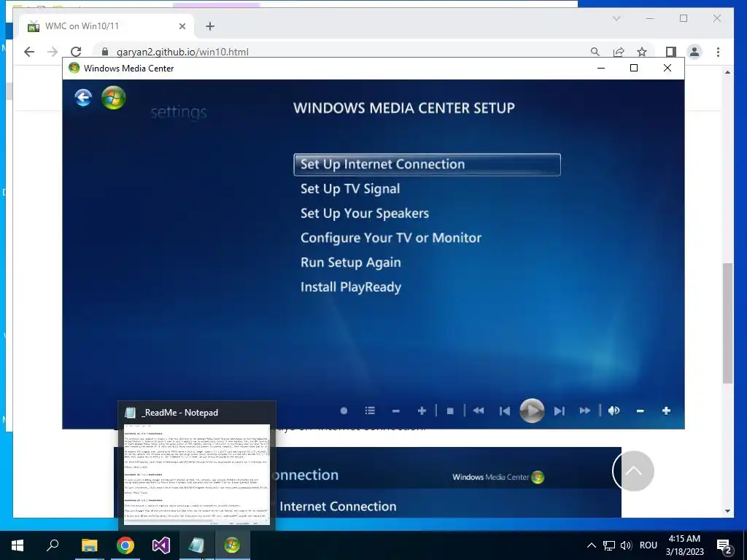
Task: Click the zoom magnifier icon in address bar
Action: [595, 52]
